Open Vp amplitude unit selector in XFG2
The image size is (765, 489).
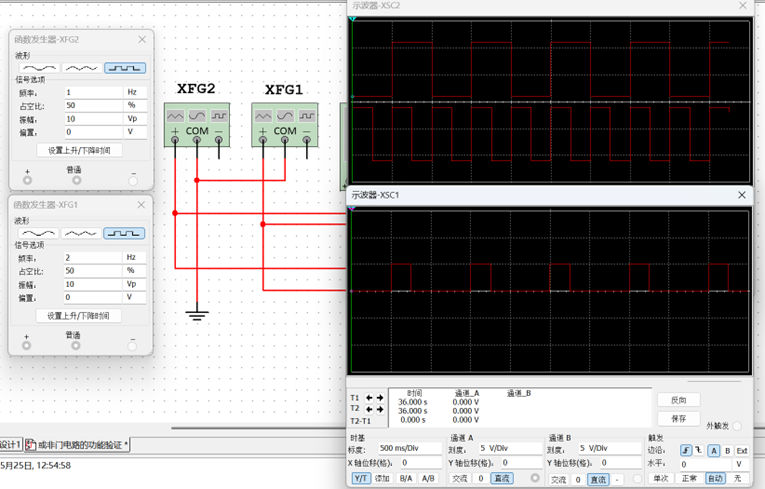136,119
